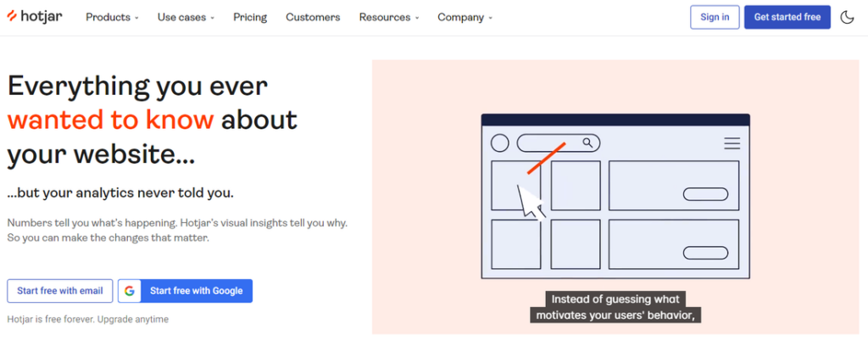Toggle dark mode with the moon icon
This screenshot has height=352, width=868.
click(847, 17)
